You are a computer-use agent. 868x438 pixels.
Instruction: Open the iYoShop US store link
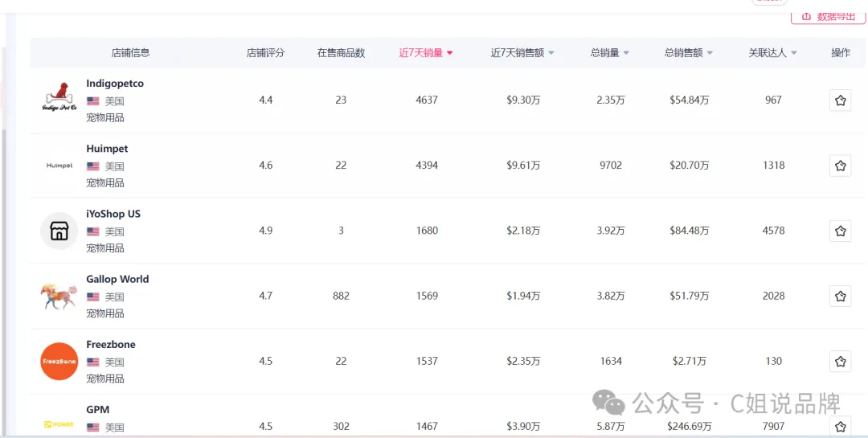point(113,215)
